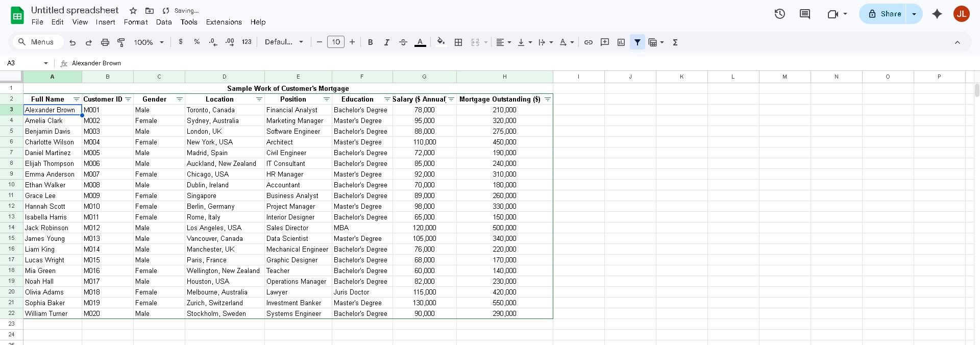Select cell with Zurich, Switzerland
Screen dimensions: 980x345
pos(225,303)
